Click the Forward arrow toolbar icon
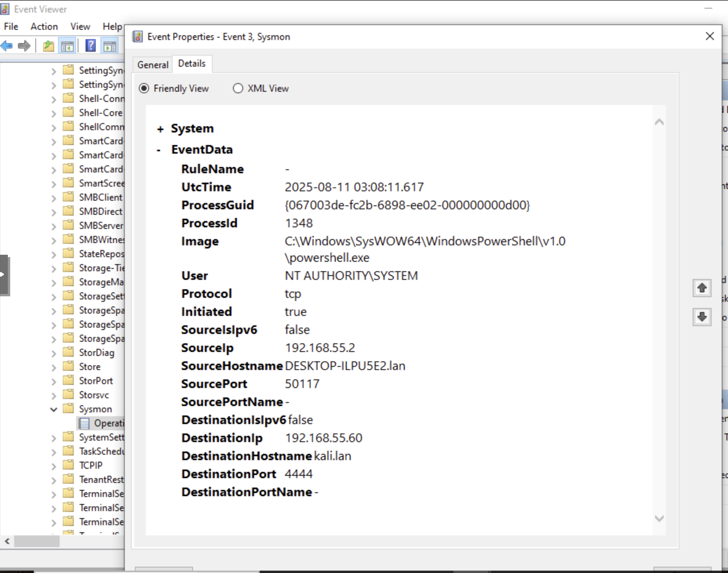728x573 pixels. (x=24, y=46)
